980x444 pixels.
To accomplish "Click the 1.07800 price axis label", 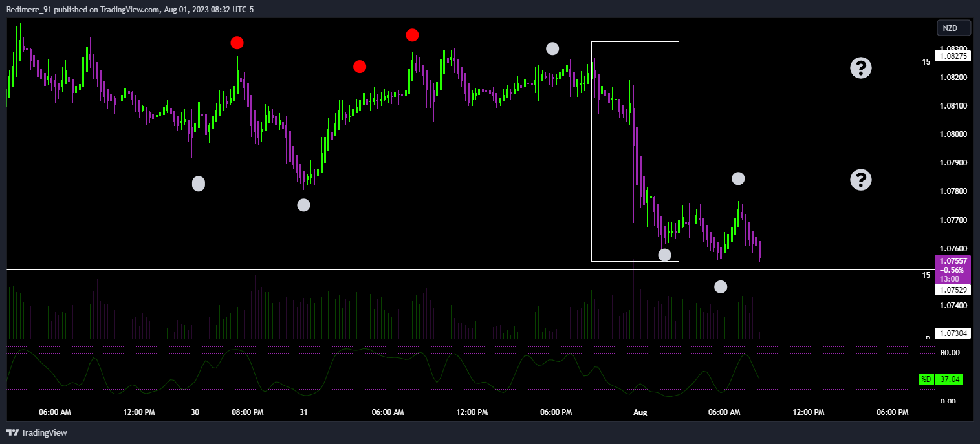I will coord(953,191).
